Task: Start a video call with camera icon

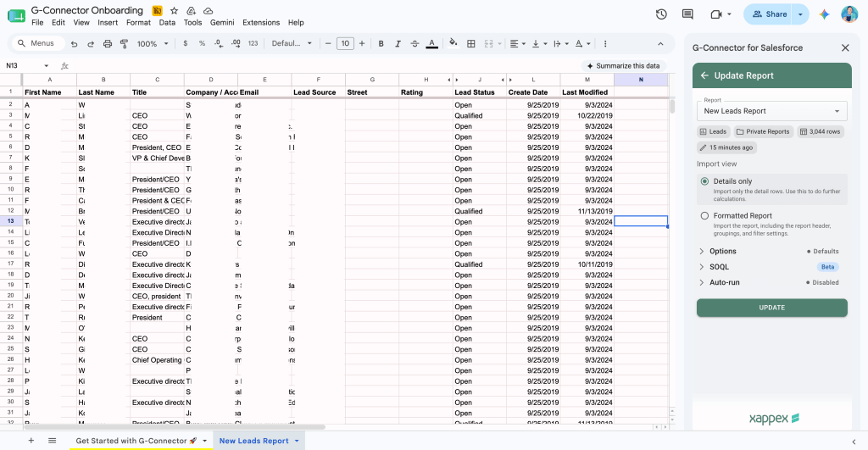Action: click(716, 14)
